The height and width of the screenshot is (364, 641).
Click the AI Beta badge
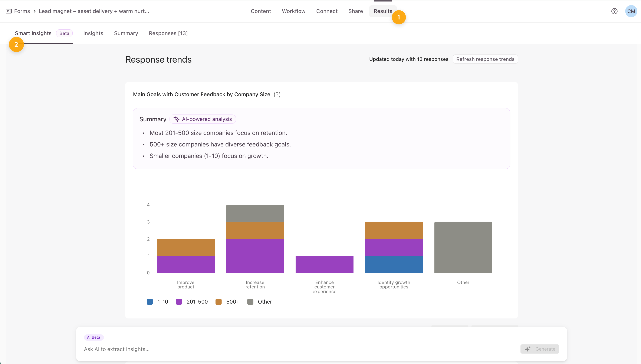(93, 337)
